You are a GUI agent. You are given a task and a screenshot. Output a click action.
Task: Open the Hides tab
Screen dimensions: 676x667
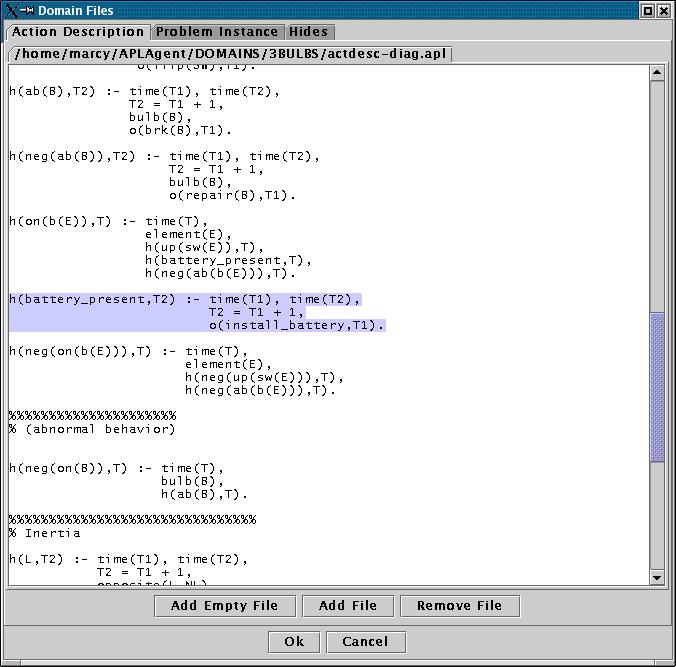pos(308,32)
